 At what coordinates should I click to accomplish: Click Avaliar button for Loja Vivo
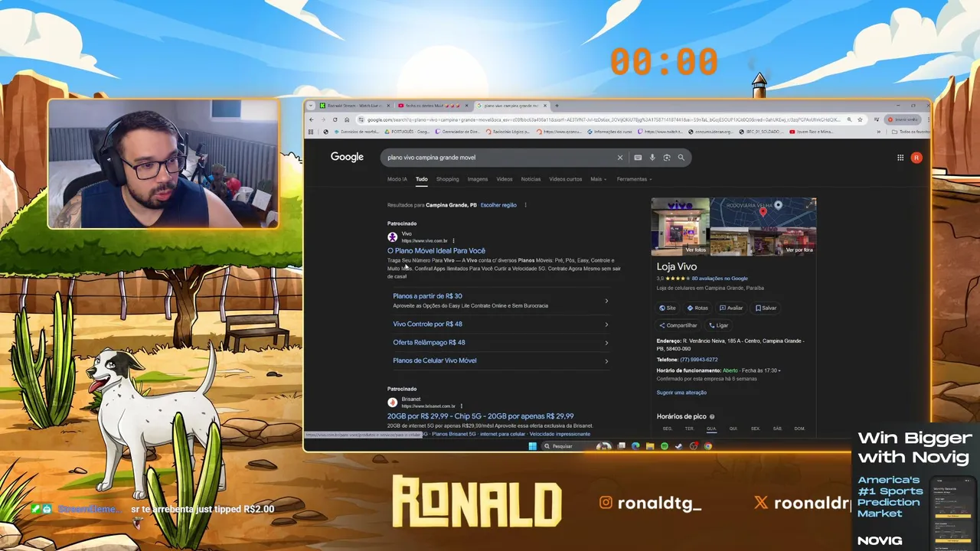click(731, 308)
